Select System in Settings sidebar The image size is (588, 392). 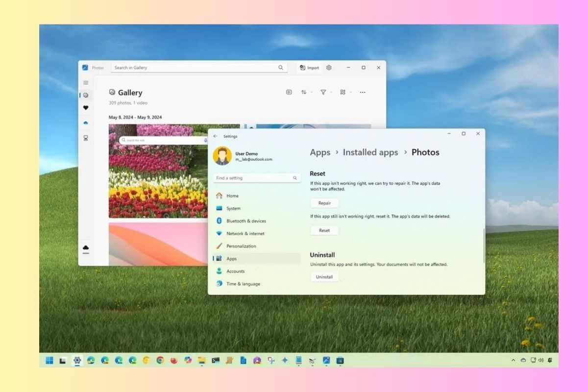click(x=257, y=208)
